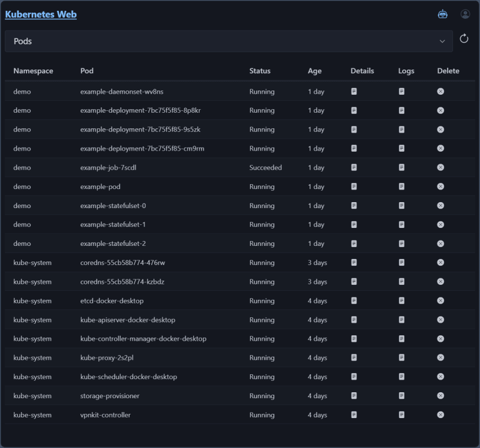
Task: Click the 3 days age of coredns-55cb58b774-476rw
Action: tap(317, 263)
